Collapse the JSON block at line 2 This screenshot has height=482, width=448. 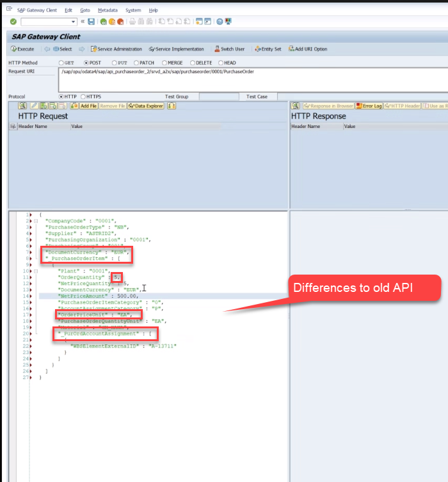pyautogui.click(x=36, y=221)
